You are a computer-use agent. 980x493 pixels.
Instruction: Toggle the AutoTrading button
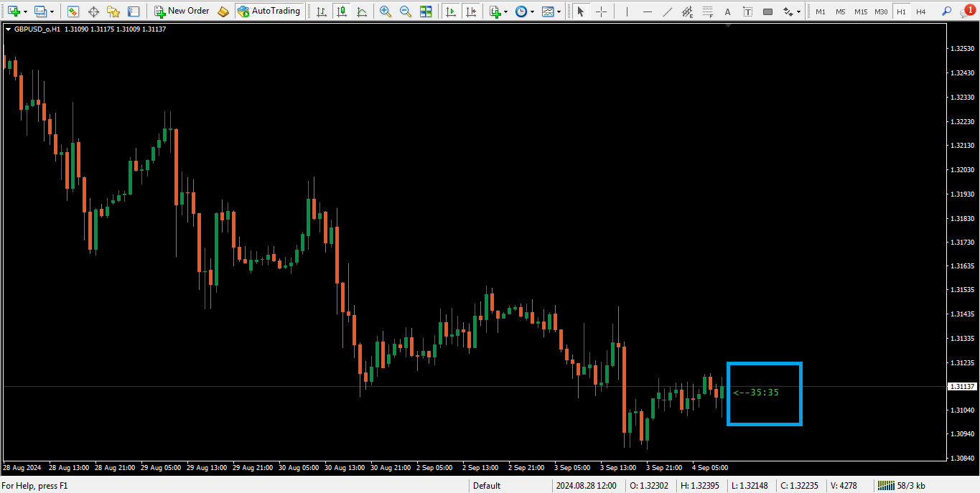269,11
